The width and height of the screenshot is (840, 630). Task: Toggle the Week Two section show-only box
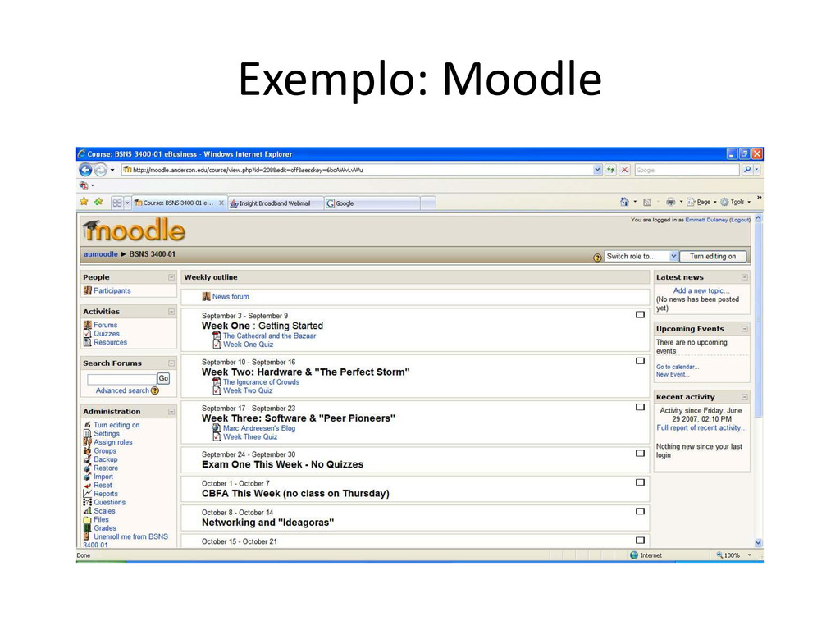(640, 361)
